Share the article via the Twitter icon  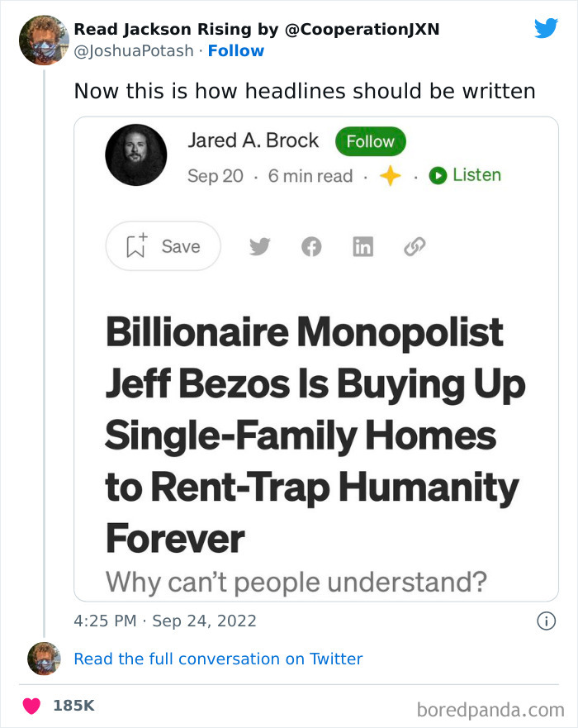pos(259,245)
